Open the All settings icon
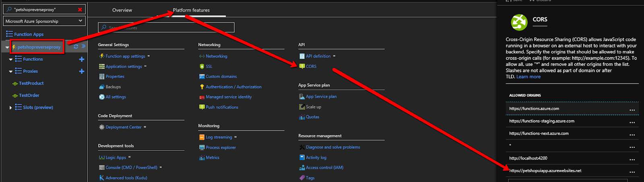 [102, 97]
